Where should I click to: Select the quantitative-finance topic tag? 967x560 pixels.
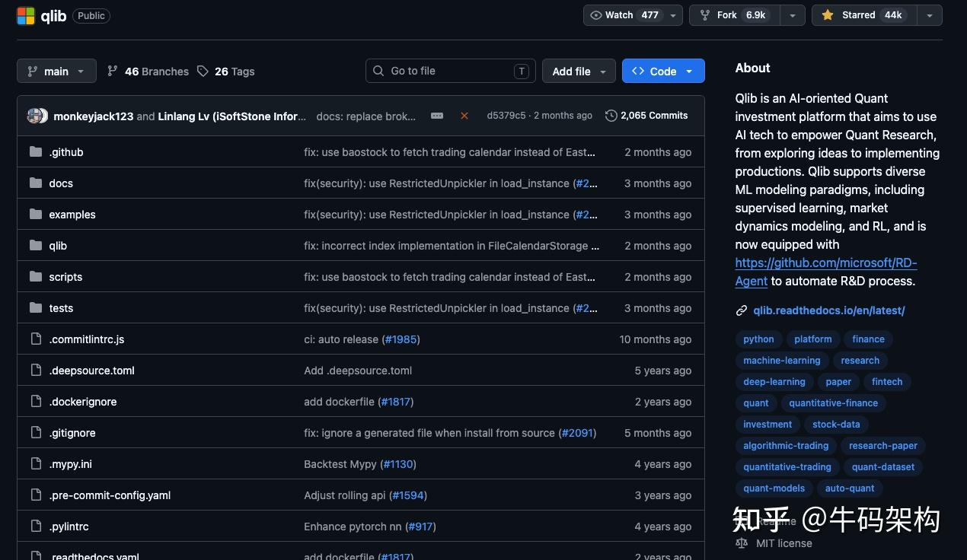tap(833, 403)
